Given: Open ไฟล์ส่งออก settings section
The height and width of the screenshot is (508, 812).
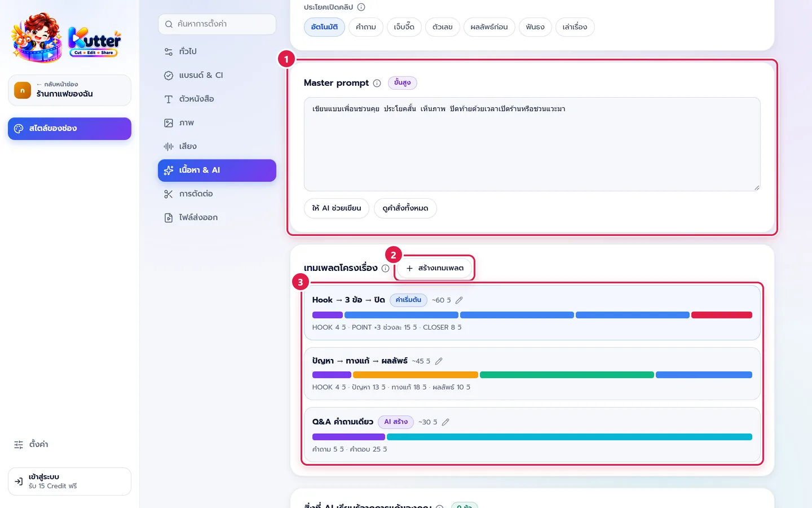Looking at the screenshot, I should 217,217.
